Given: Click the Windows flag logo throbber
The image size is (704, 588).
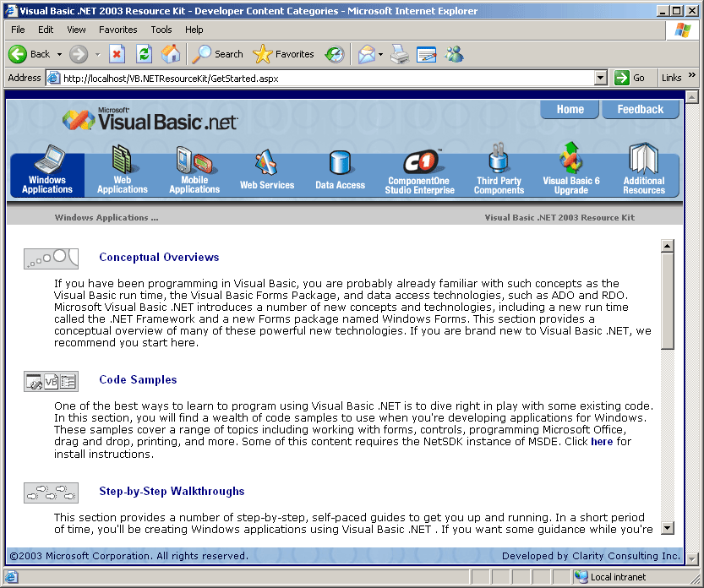Looking at the screenshot, I should point(683,30).
